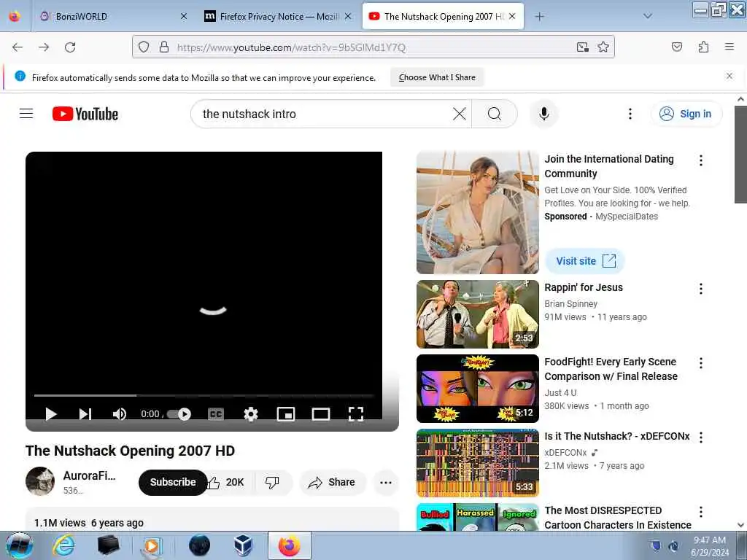Close The Nutshack Opening tab
Screen dimensions: 747x560
tap(512, 16)
